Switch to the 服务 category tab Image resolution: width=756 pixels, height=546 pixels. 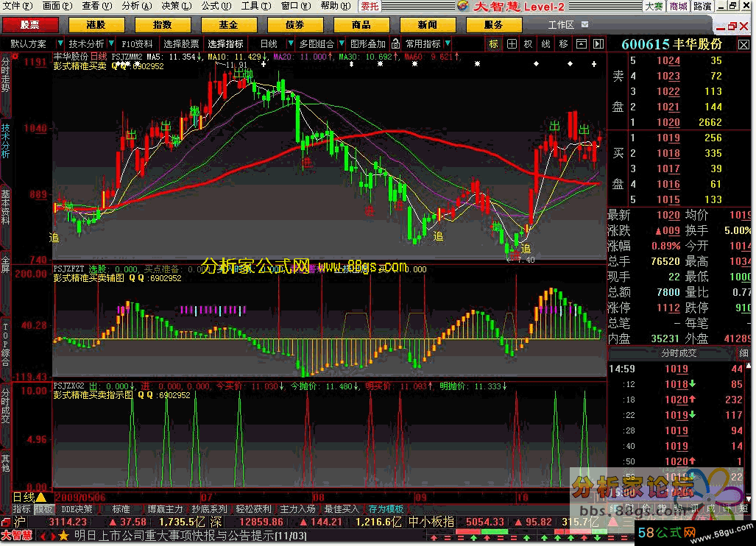494,24
